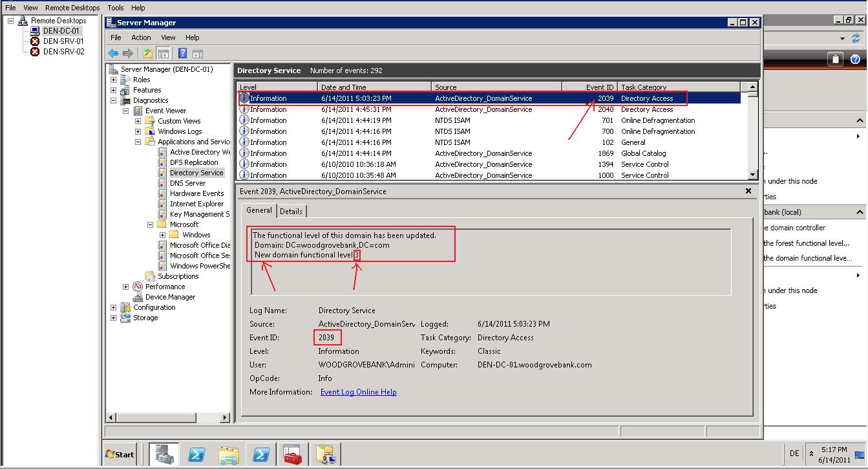The width and height of the screenshot is (868, 469).
Task: Select the DFS Replication log
Action: (194, 162)
